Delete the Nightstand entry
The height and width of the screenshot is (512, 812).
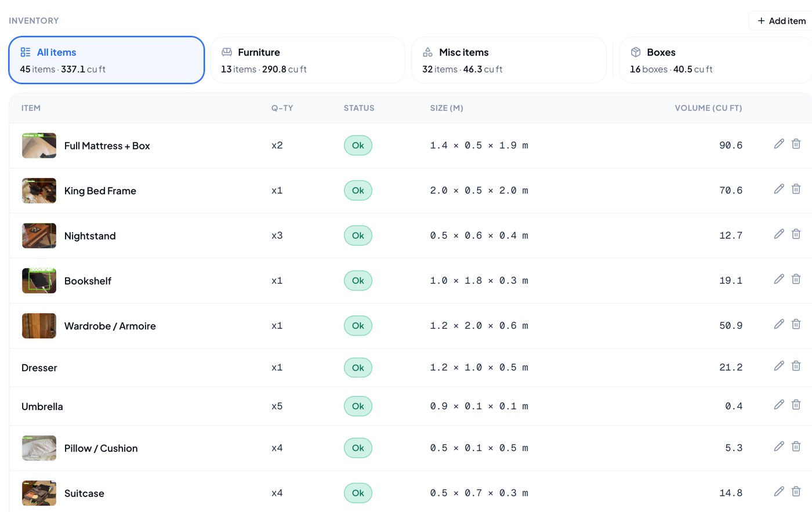click(x=796, y=234)
